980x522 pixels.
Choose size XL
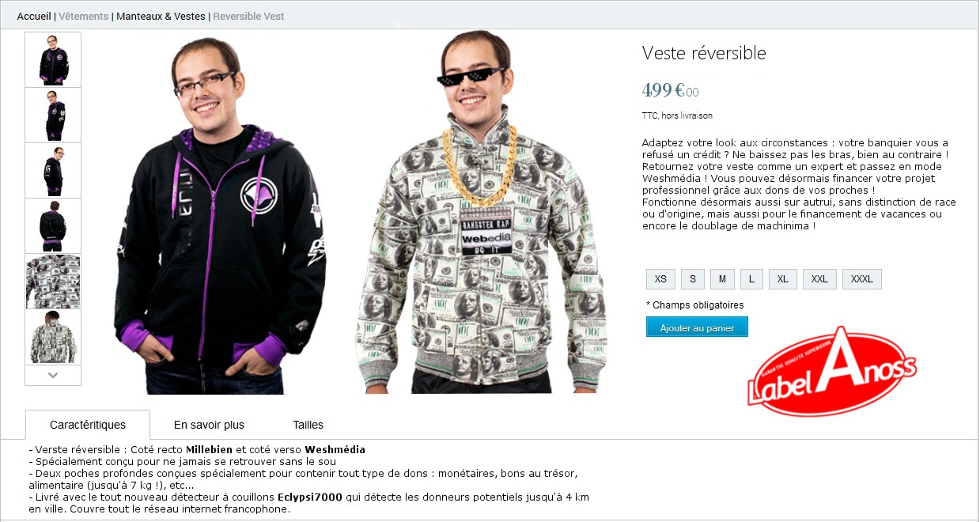(x=782, y=279)
